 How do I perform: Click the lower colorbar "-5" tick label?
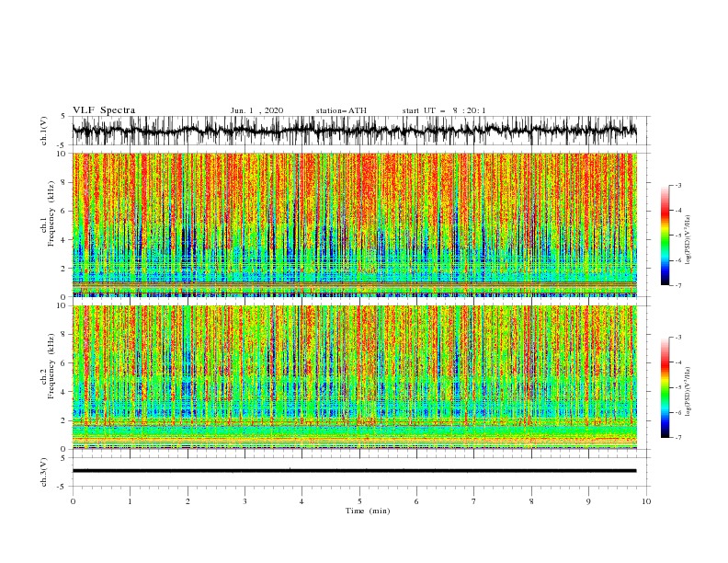click(x=678, y=387)
